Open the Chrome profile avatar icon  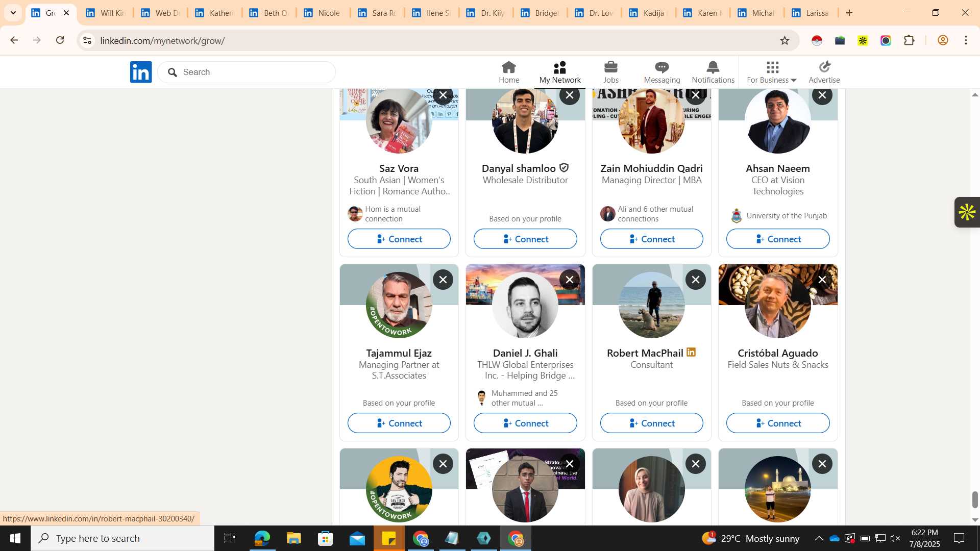pos(943,40)
